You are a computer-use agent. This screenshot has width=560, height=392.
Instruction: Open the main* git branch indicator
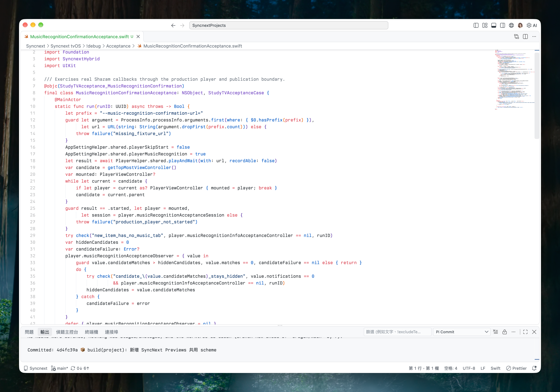pyautogui.click(x=59, y=368)
